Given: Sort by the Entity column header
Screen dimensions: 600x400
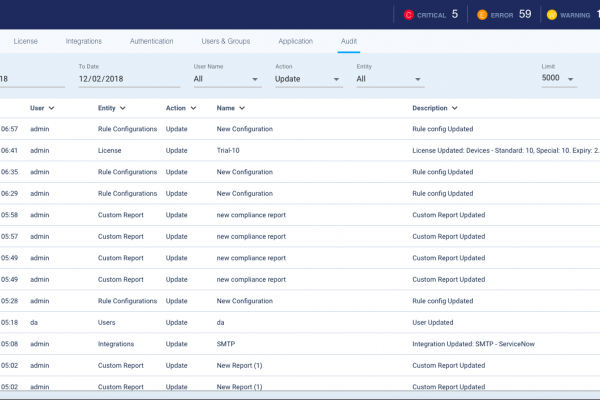Looking at the screenshot, I should click(111, 108).
